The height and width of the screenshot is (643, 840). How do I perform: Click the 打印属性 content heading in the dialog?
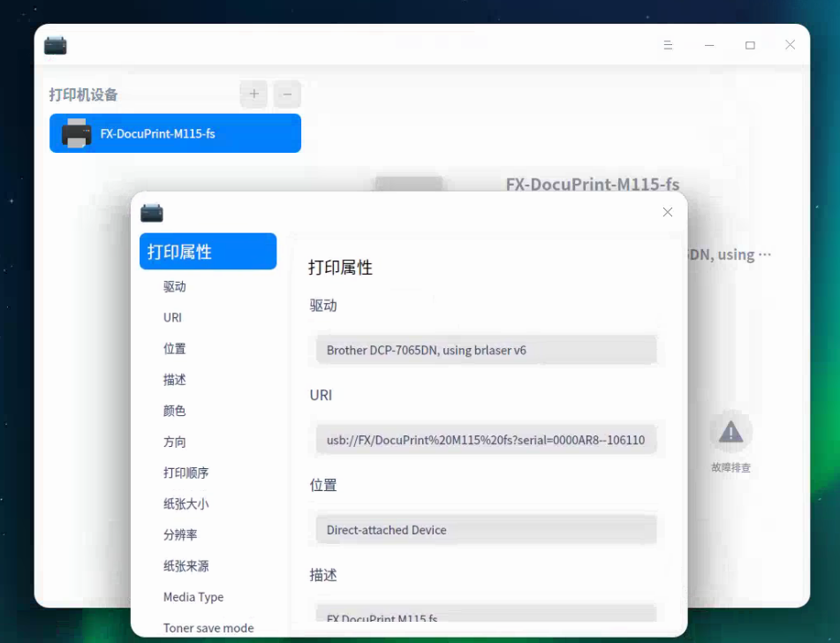point(340,268)
